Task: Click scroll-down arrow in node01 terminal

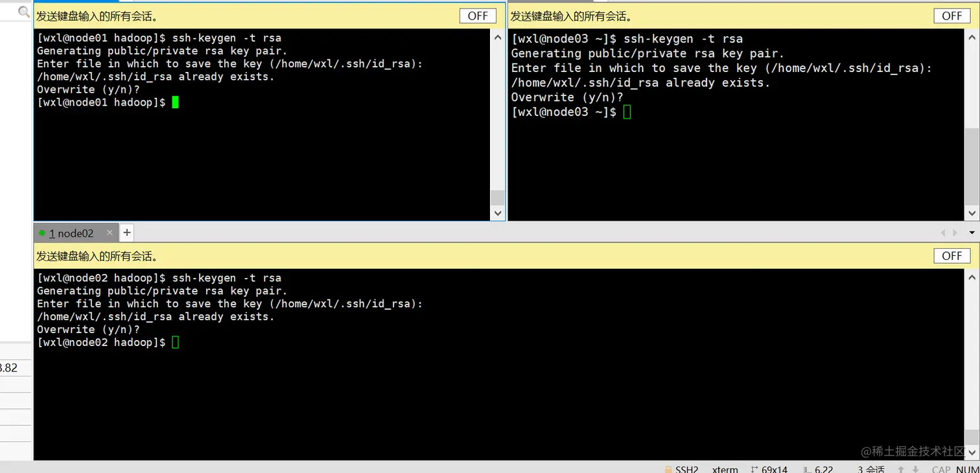Action: click(498, 213)
